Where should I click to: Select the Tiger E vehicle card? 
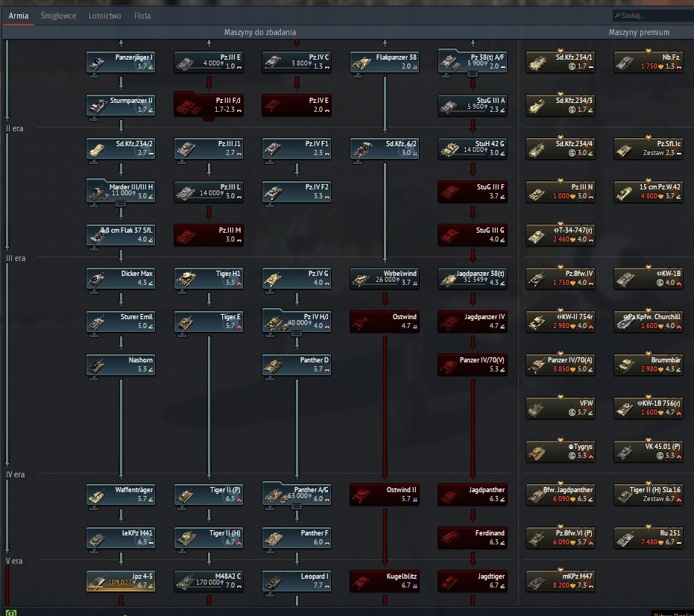pos(209,321)
